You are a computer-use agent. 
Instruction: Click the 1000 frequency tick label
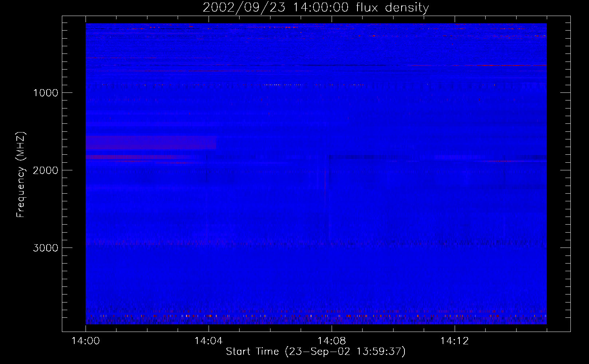(46, 93)
